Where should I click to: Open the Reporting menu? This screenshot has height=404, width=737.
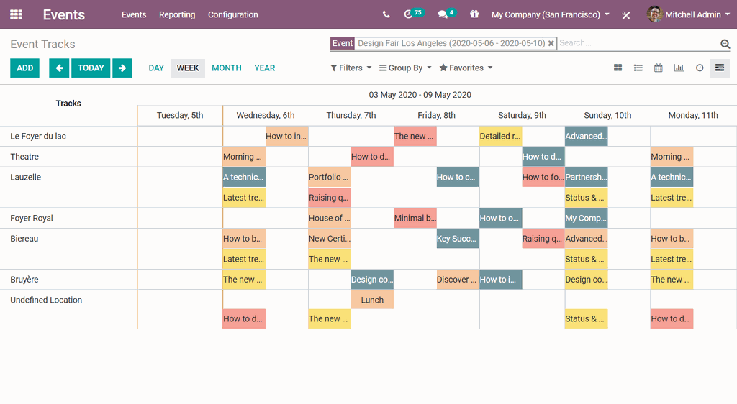tap(177, 15)
